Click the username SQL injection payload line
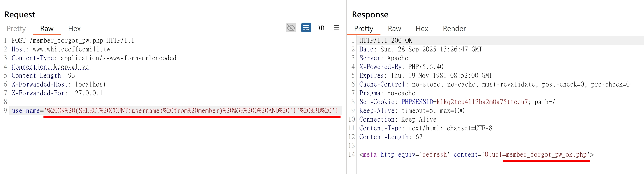Screen dimensions: 644x174 pyautogui.click(x=175, y=111)
